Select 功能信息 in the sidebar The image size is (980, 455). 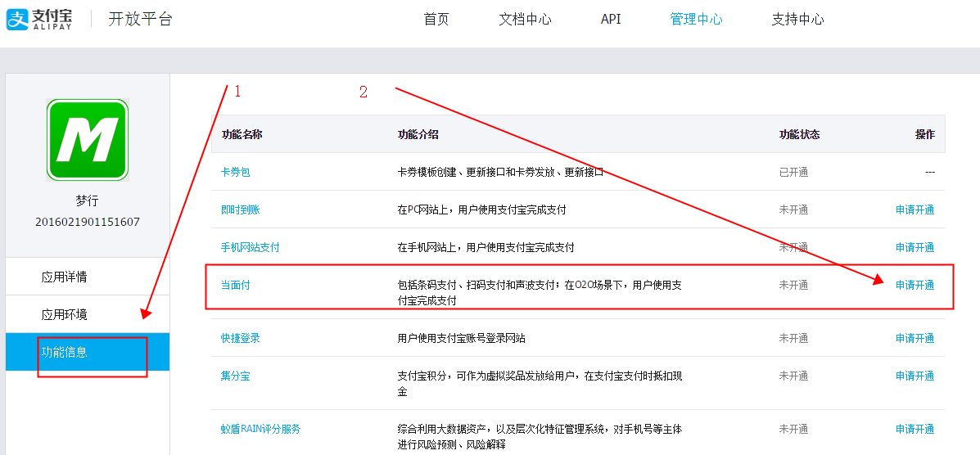point(88,352)
